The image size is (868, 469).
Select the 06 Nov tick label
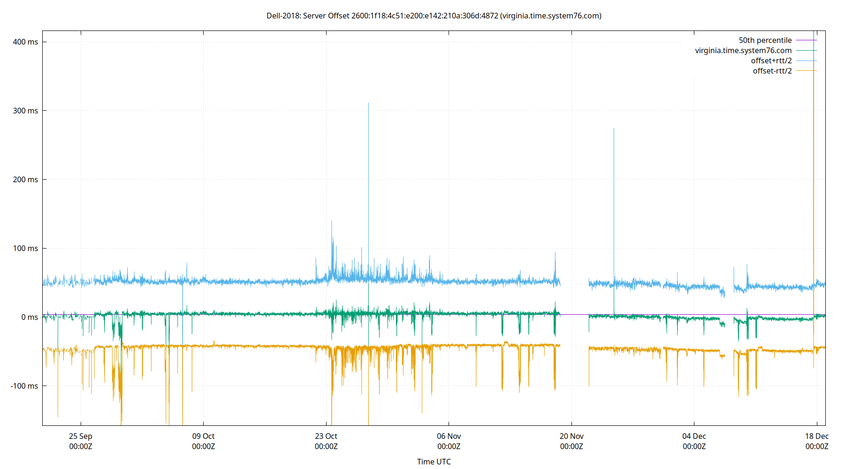pyautogui.click(x=449, y=436)
